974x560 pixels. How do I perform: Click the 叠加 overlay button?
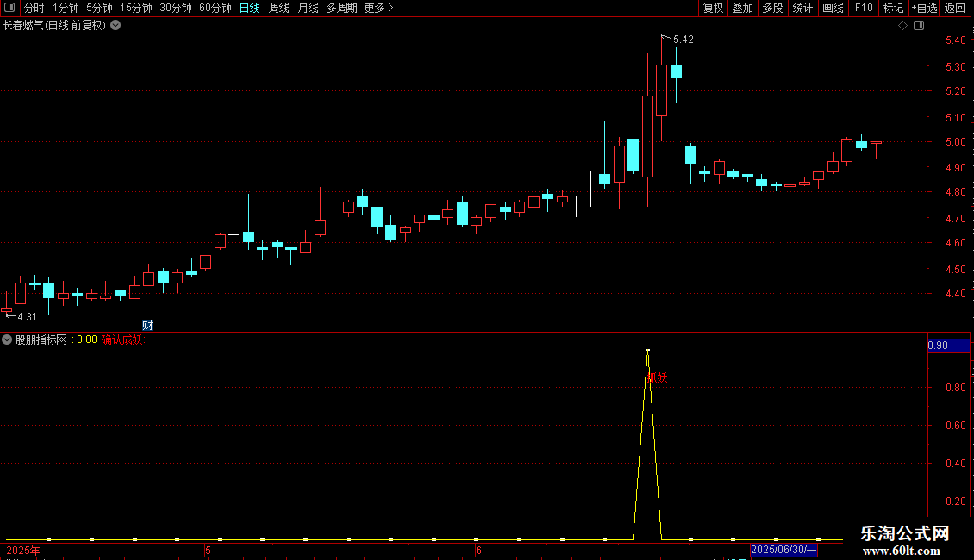(x=742, y=8)
